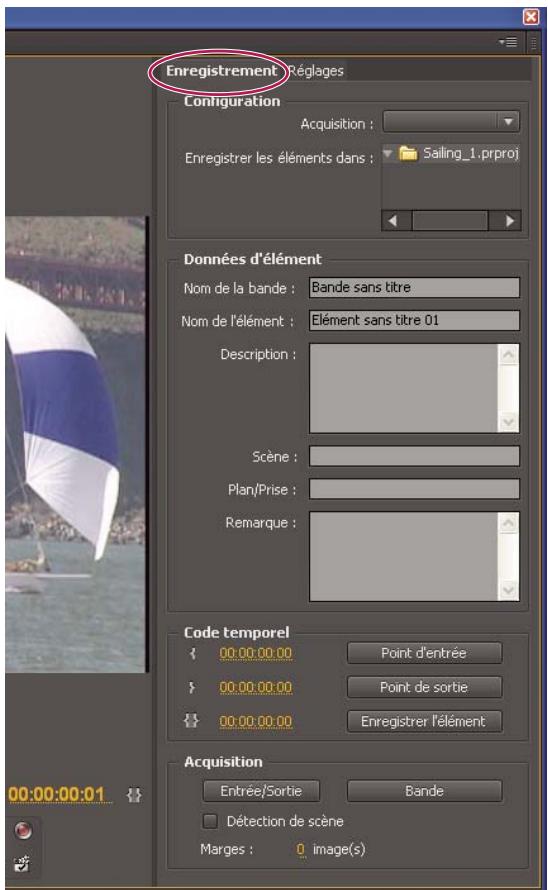Click the red Record button

pyautogui.click(x=23, y=830)
